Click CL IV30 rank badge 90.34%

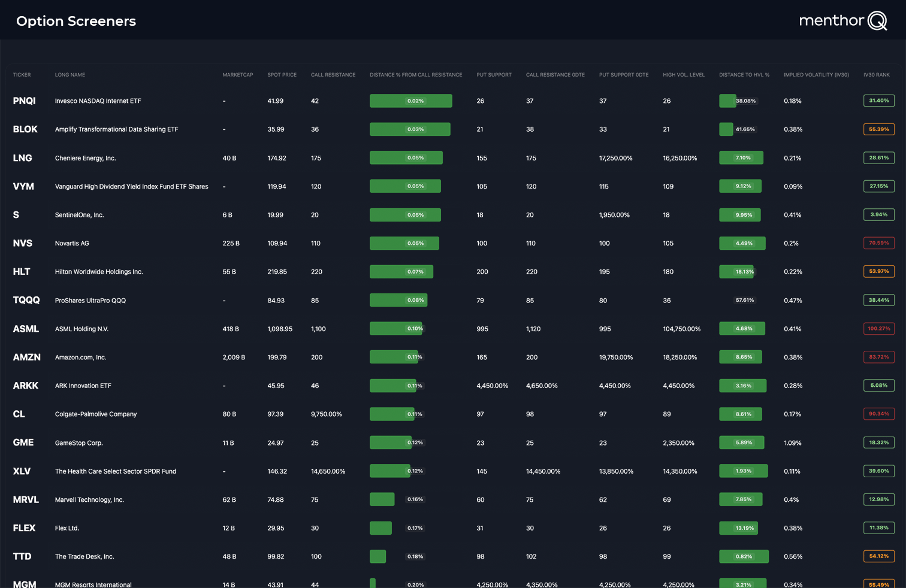coord(879,414)
